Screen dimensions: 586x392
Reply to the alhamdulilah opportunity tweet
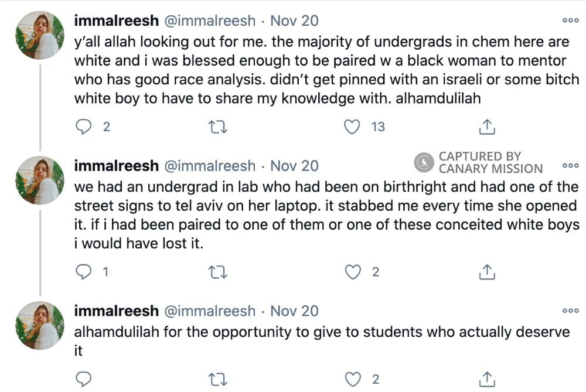coord(84,380)
